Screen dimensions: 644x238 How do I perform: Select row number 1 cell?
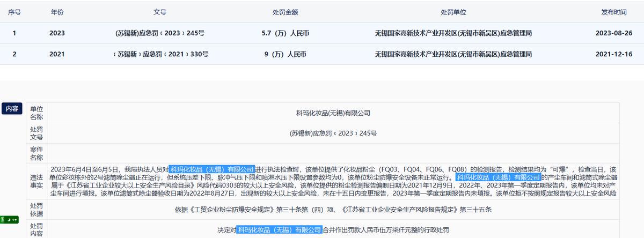click(14, 33)
